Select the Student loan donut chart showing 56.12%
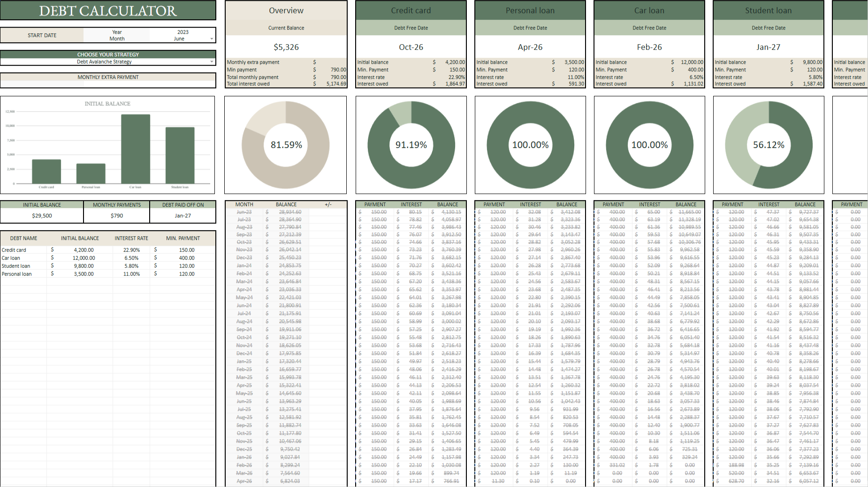 tap(769, 145)
